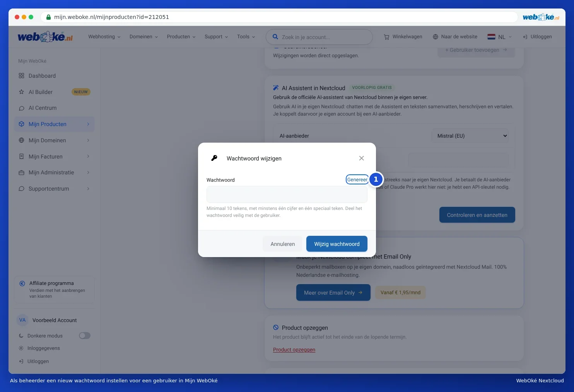Close the Wachtwoord wijzigen dialog
The width and height of the screenshot is (574, 392).
click(361, 158)
